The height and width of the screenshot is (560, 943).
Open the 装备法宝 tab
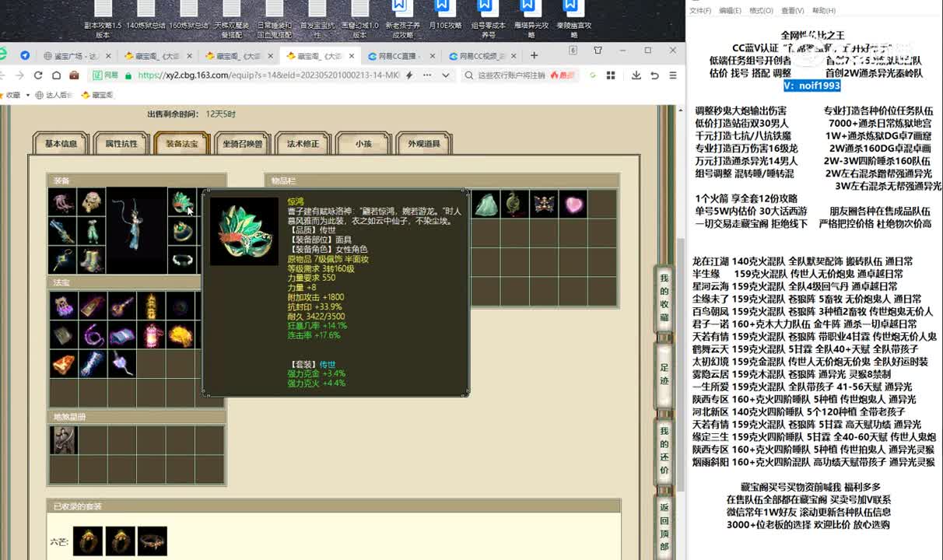pyautogui.click(x=181, y=143)
